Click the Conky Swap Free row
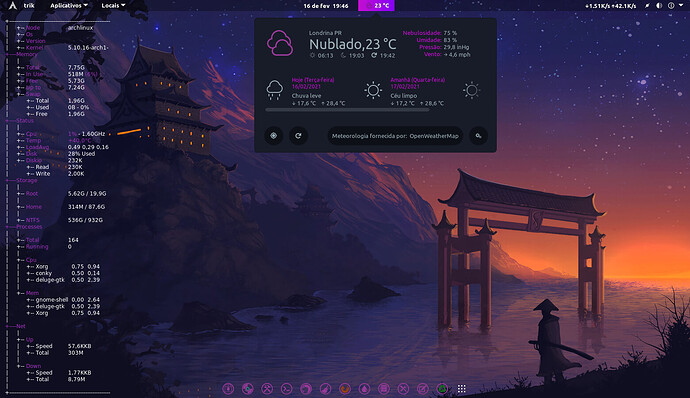The image size is (690, 398). click(55, 114)
